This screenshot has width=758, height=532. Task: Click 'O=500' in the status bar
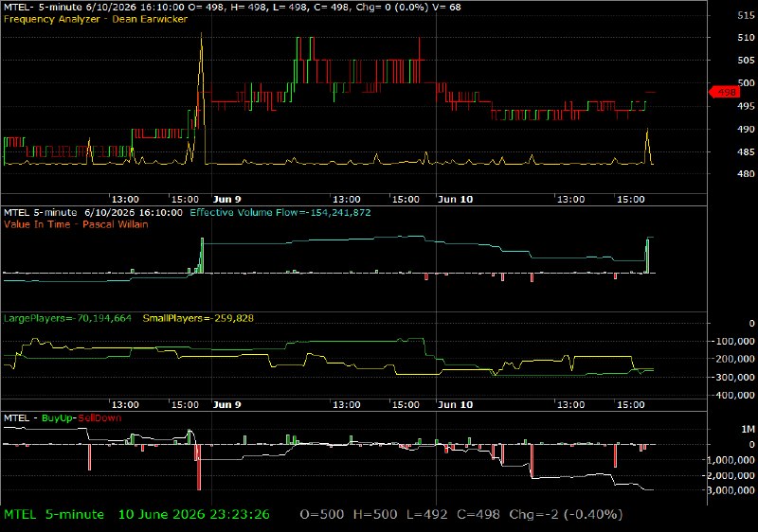[322, 515]
